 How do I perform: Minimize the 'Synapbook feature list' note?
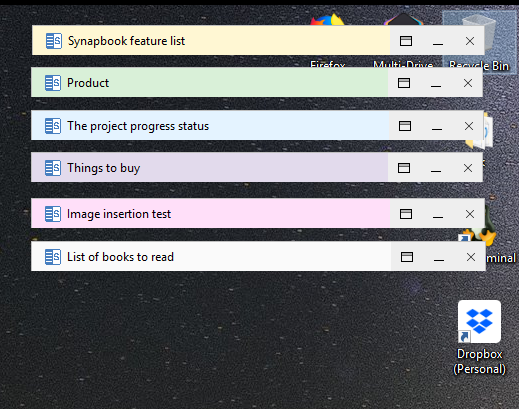click(x=438, y=44)
